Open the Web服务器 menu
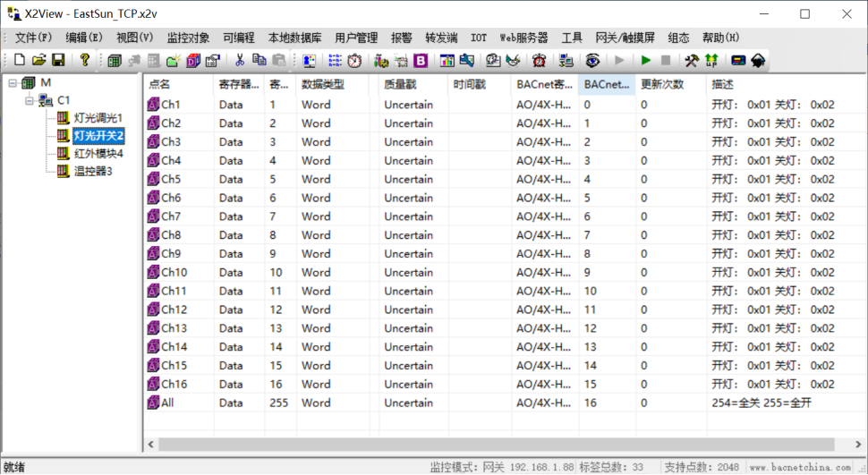The image size is (868, 475). [x=523, y=38]
